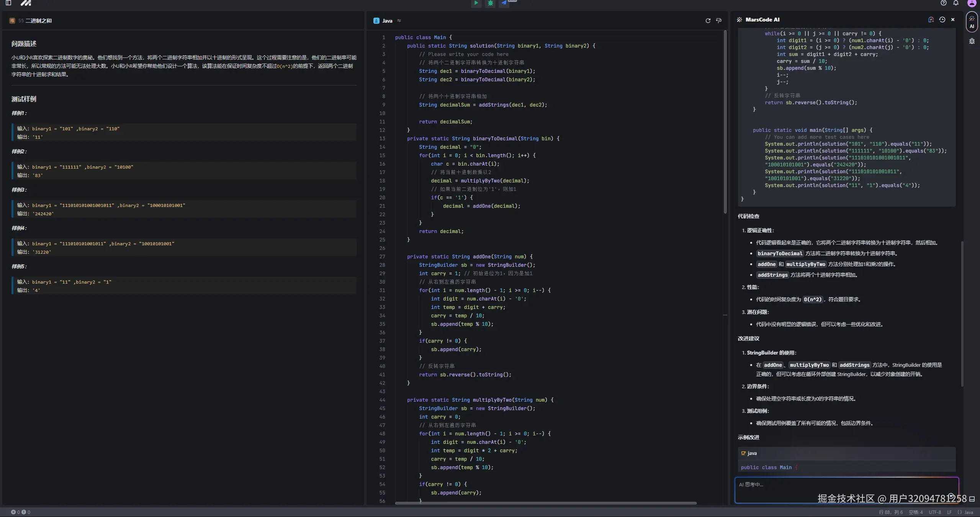This screenshot has height=517, width=980.
Task: Start debugging with the green bug icon
Action: (x=490, y=3)
